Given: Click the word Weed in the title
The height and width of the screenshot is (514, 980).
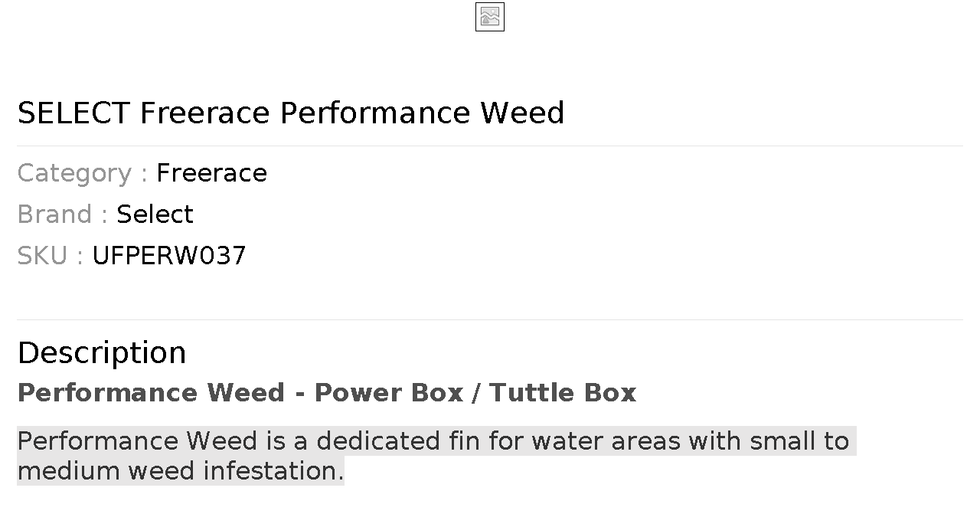Looking at the screenshot, I should click(x=522, y=113).
